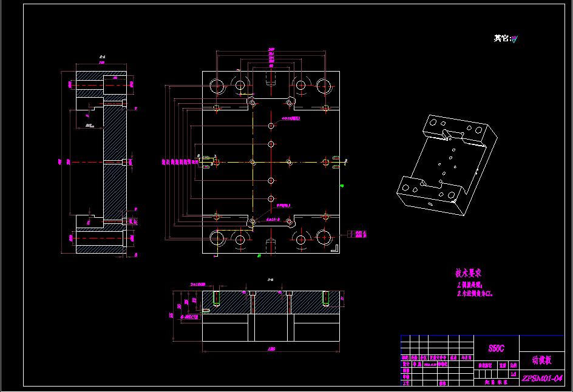
Task: Click the 1:1 scale value cell
Action: point(514,374)
